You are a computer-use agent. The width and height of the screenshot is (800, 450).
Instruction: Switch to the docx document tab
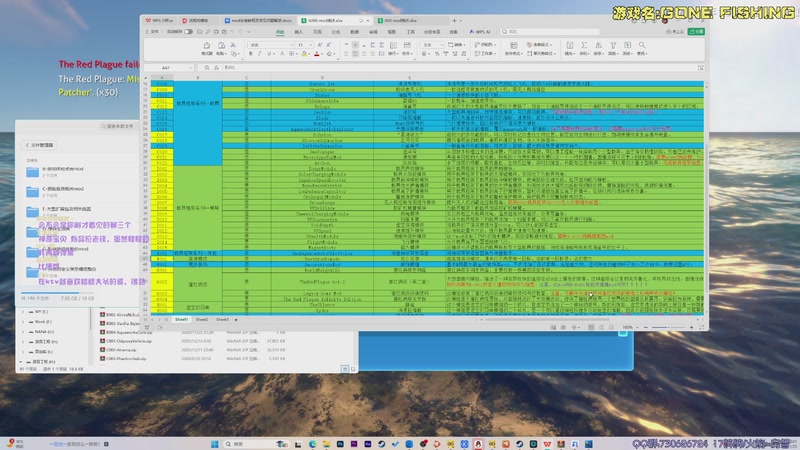(259, 20)
